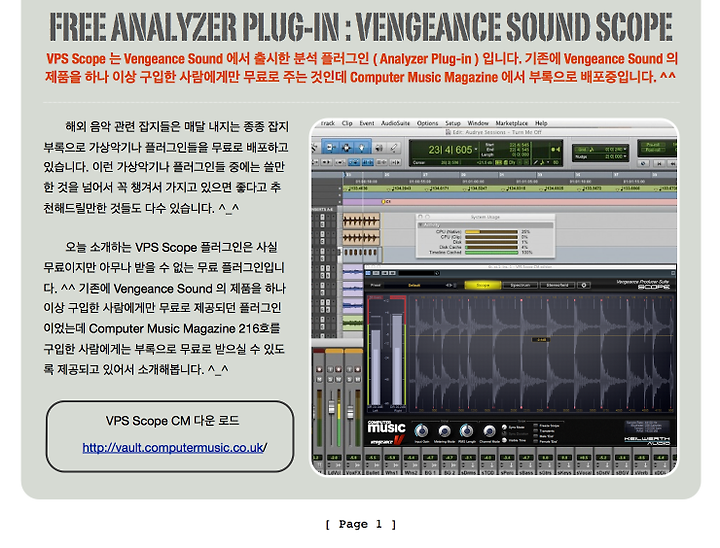Click the embedded Pro Tools screenshot image
The image size is (720, 548).
coord(494,297)
